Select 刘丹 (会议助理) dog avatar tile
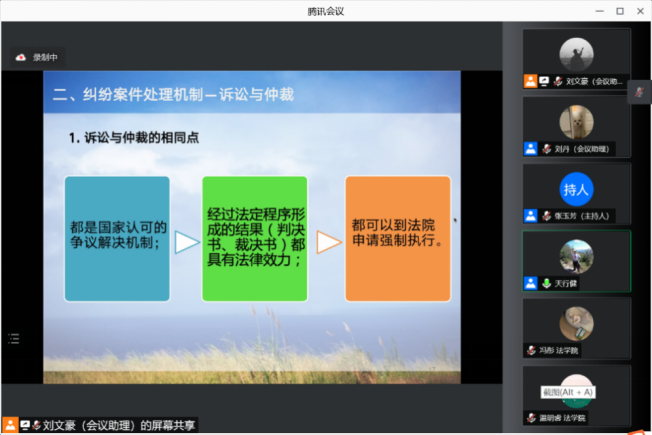This screenshot has height=435, width=652. coord(576,122)
